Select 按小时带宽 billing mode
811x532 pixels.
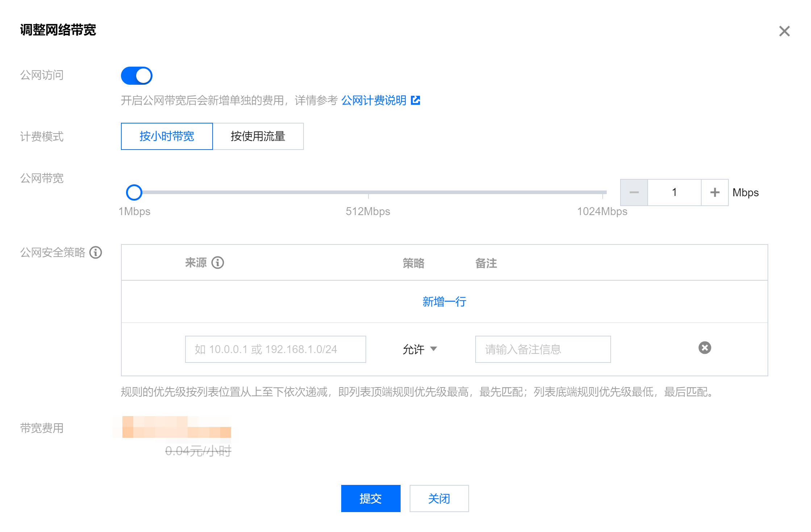tap(167, 136)
